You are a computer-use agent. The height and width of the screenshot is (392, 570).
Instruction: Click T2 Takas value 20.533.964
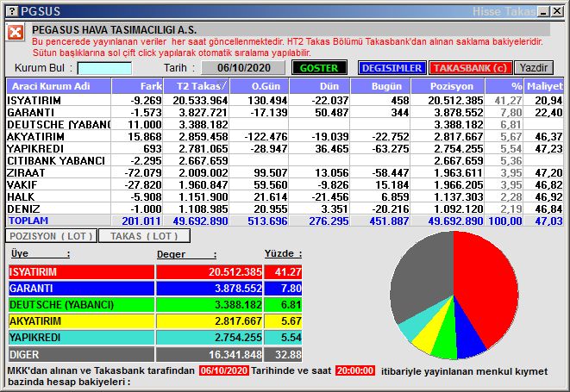200,100
